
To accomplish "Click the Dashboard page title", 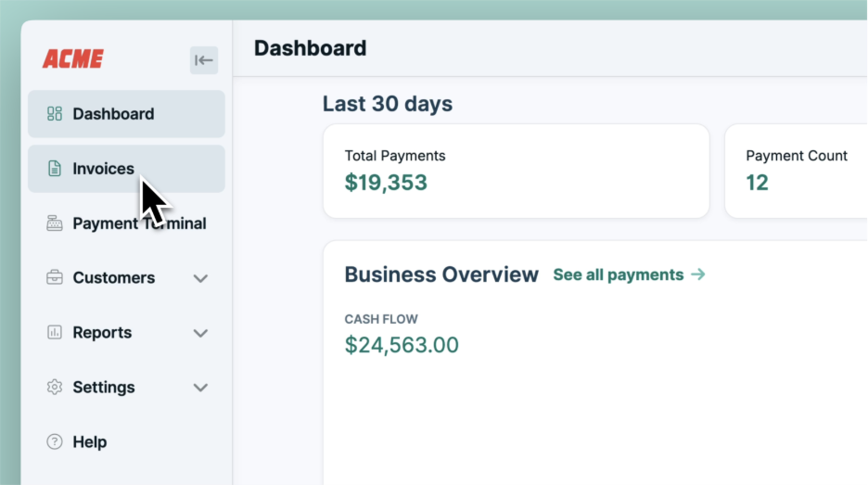I will pos(310,48).
